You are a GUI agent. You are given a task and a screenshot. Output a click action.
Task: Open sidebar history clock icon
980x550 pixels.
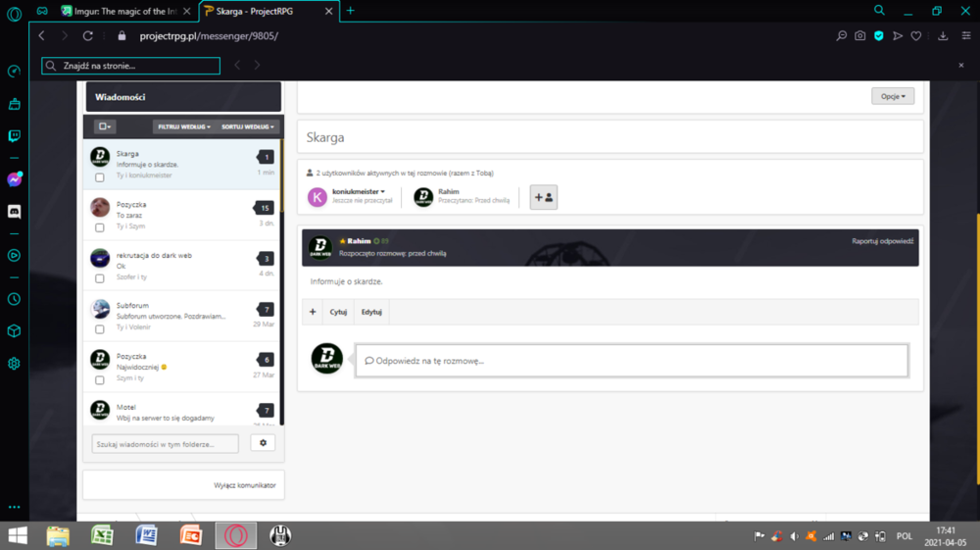14,299
